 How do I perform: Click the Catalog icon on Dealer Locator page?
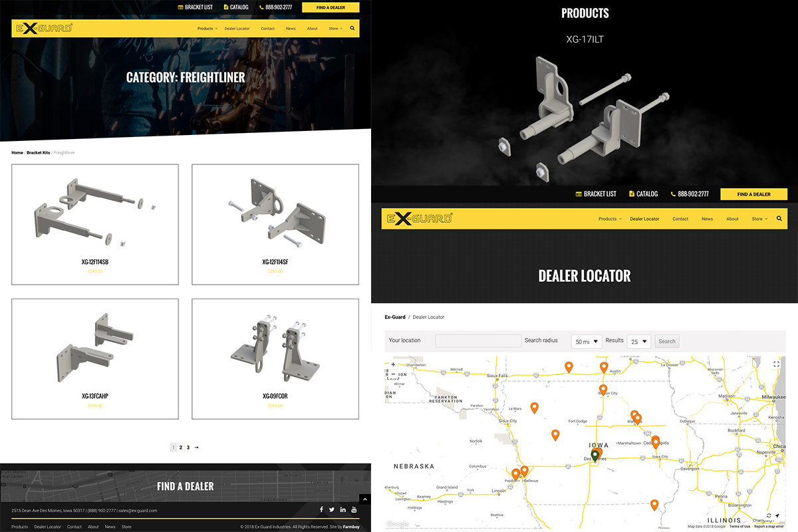(632, 194)
